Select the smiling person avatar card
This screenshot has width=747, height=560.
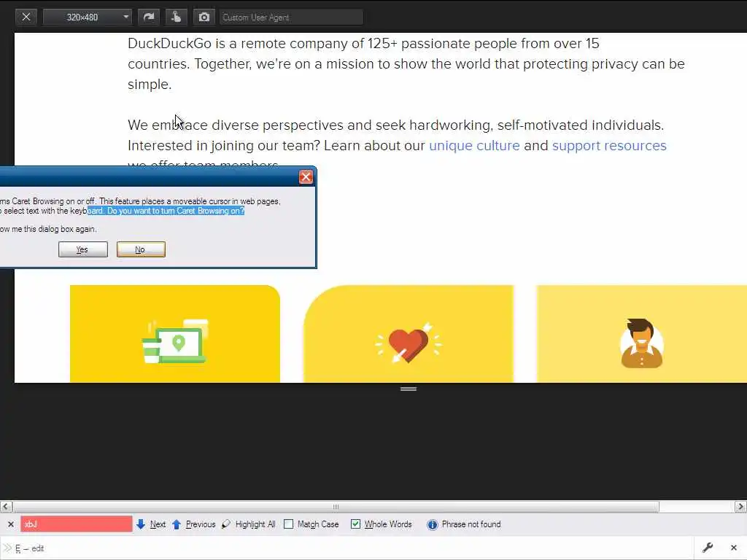point(642,334)
